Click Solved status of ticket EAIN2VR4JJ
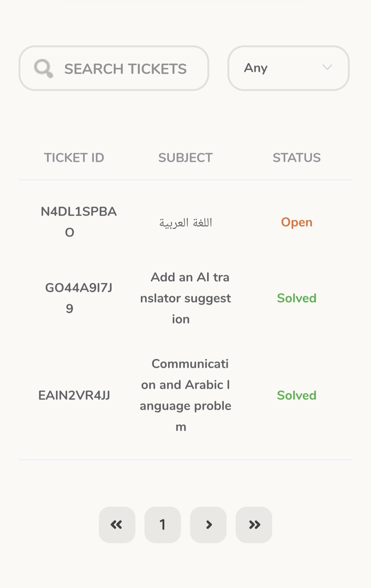Screen dimensions: 371x588 [x=296, y=395]
